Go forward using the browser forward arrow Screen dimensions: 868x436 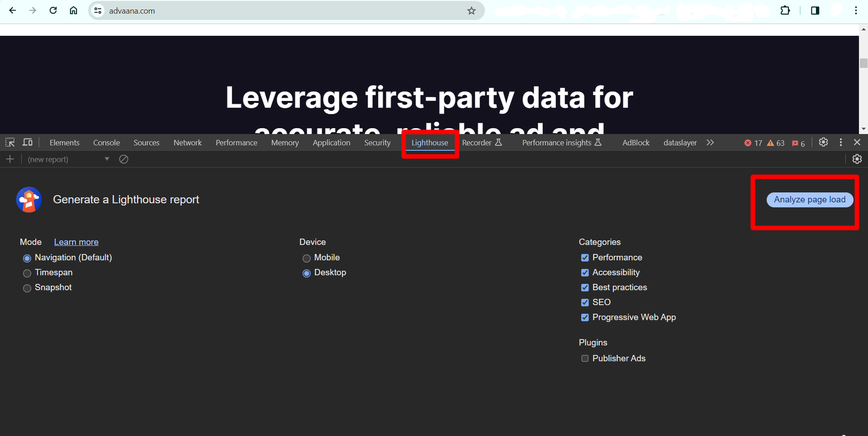[x=33, y=10]
